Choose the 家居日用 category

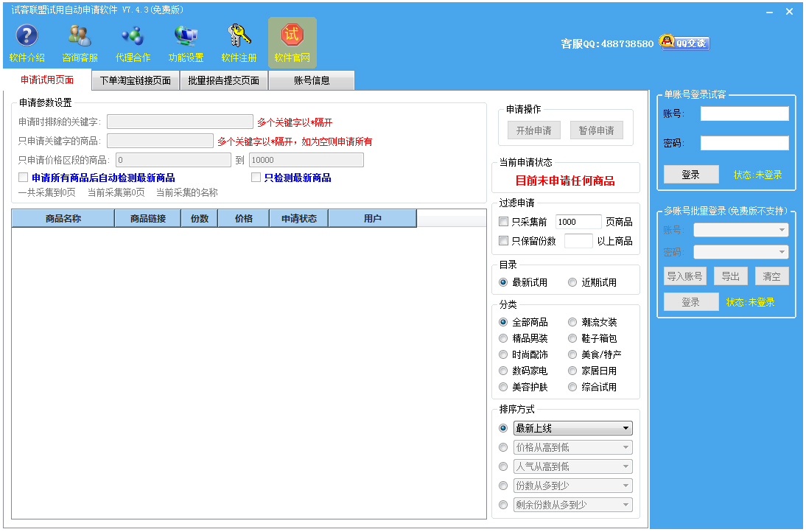point(572,371)
